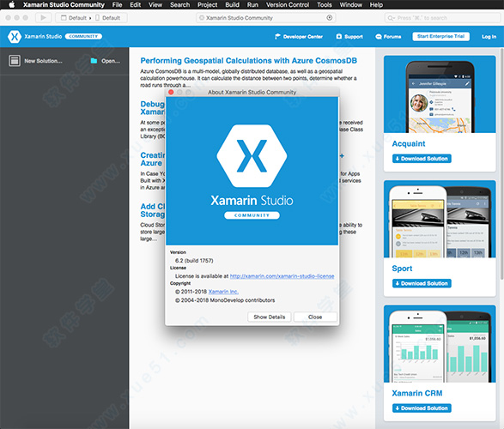
Task: Download the Xamarin CRM solution
Action: tap(422, 408)
